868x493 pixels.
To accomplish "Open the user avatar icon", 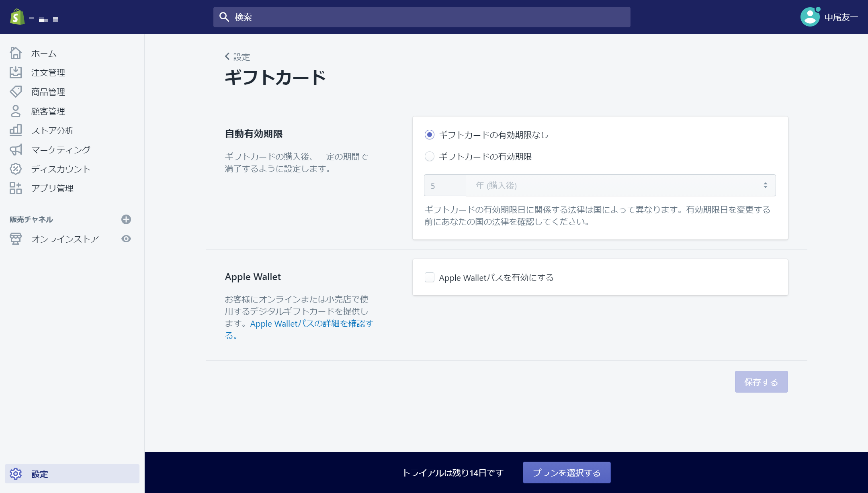I will tap(810, 17).
